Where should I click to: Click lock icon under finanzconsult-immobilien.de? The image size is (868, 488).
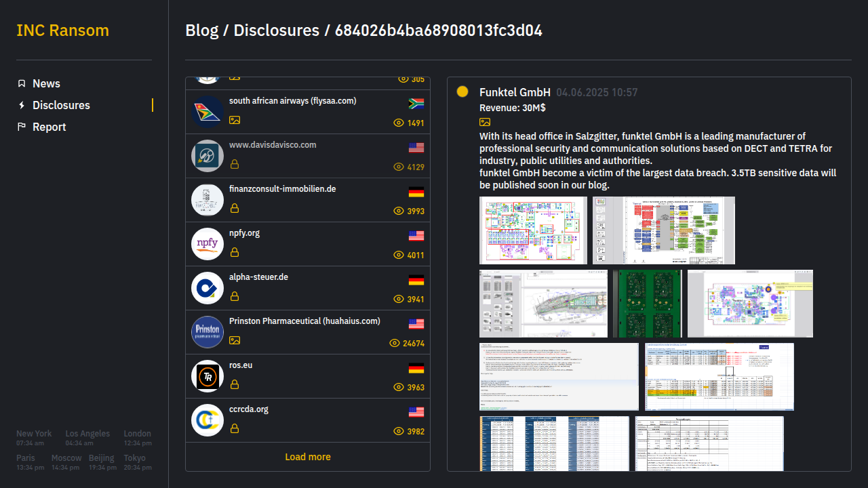[235, 208]
